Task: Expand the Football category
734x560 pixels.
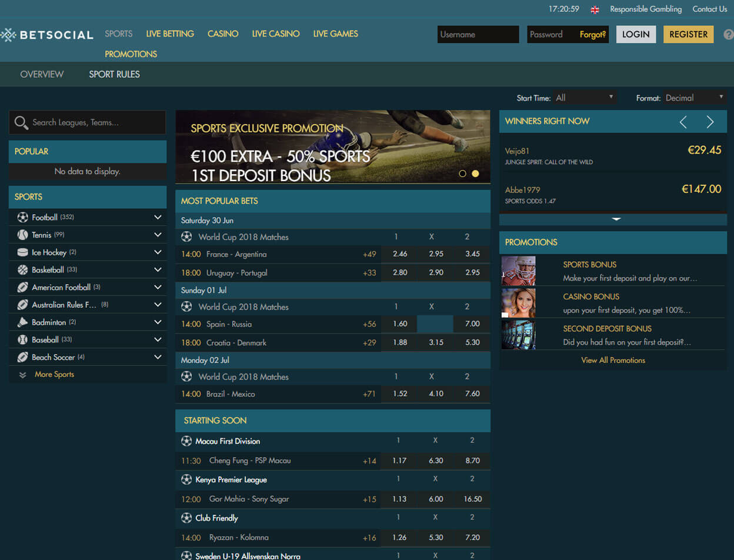Action: pos(158,217)
